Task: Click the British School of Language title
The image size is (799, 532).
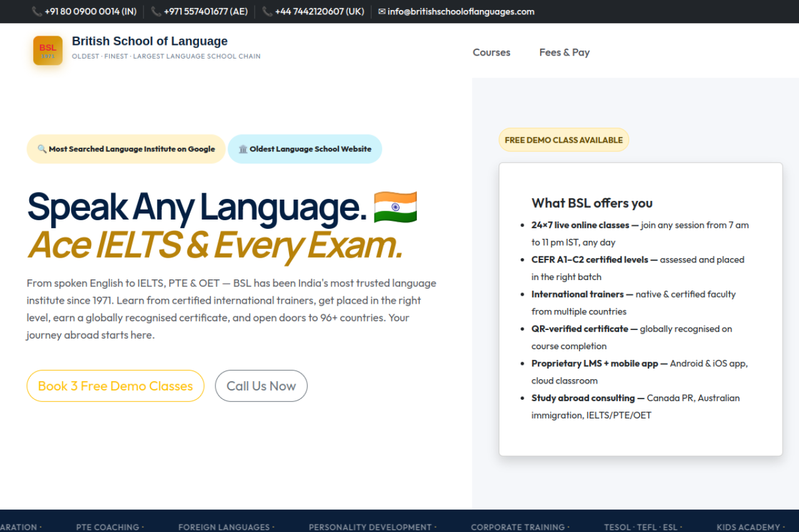Action: pos(150,41)
